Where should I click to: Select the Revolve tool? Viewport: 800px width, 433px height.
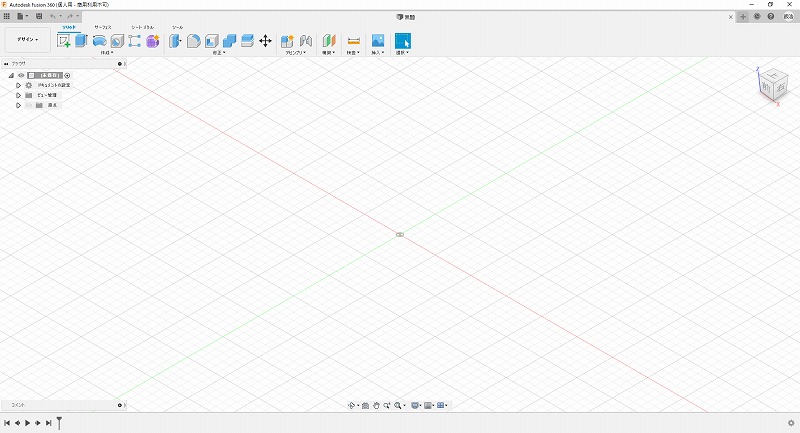(x=99, y=41)
